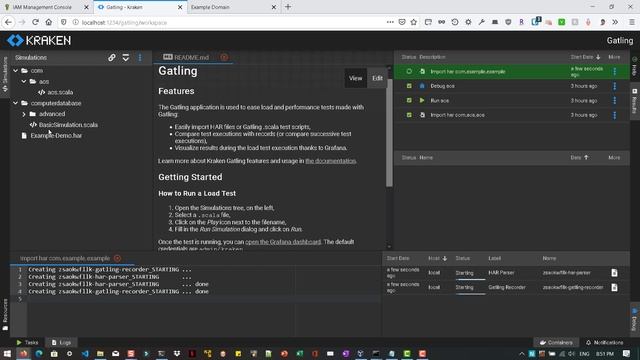Bookmark this page with star icon
This screenshot has width=640, height=360.
[414, 22]
